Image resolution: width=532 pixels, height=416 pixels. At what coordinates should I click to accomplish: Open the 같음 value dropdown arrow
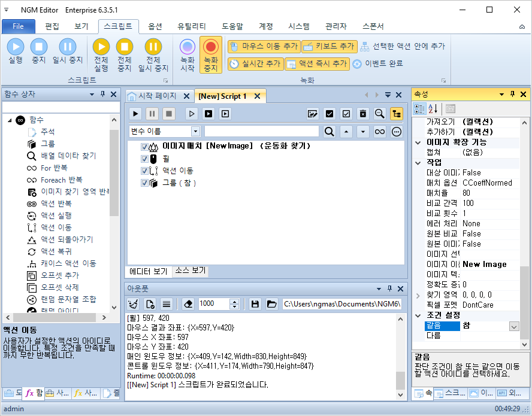[x=514, y=326]
